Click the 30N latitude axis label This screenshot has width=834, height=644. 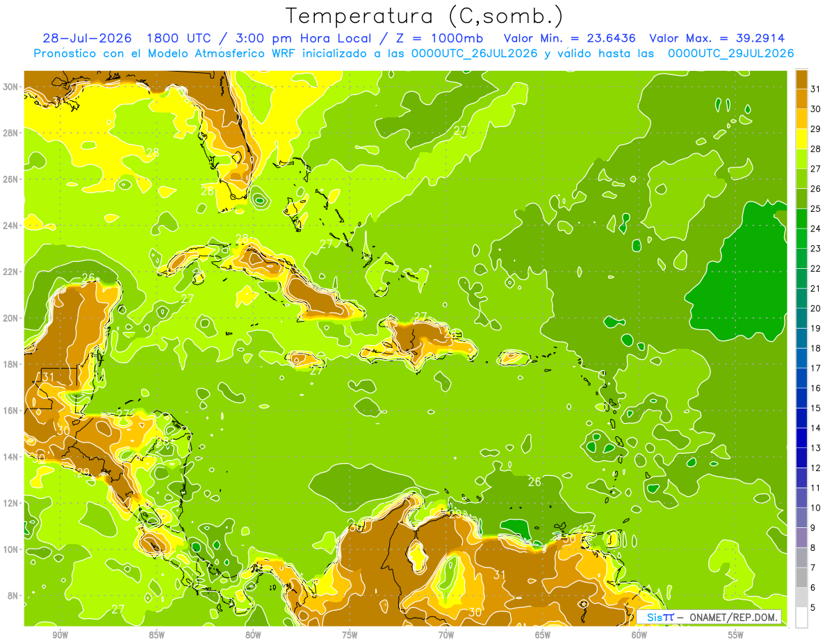pyautogui.click(x=11, y=87)
